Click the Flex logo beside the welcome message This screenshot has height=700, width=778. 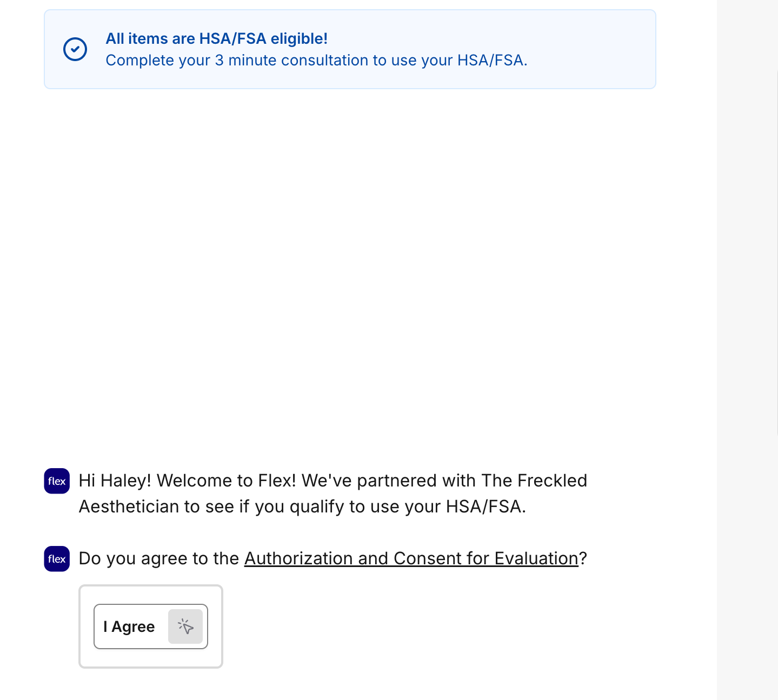click(57, 481)
